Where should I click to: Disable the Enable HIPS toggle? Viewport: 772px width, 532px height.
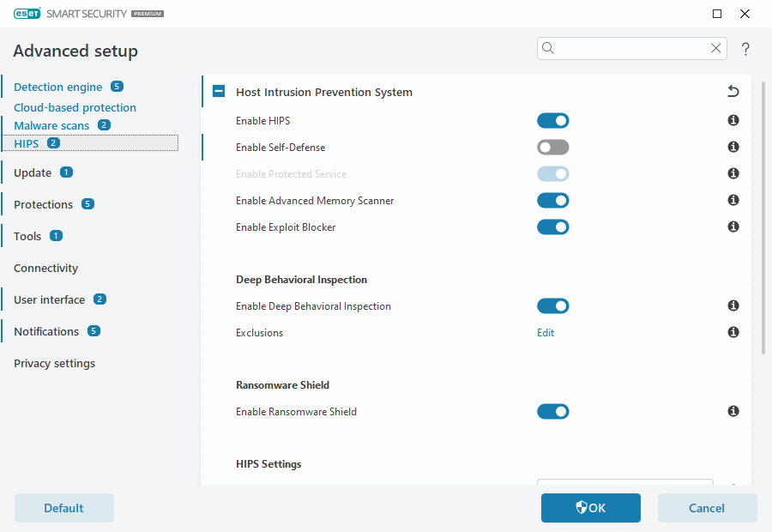click(552, 121)
